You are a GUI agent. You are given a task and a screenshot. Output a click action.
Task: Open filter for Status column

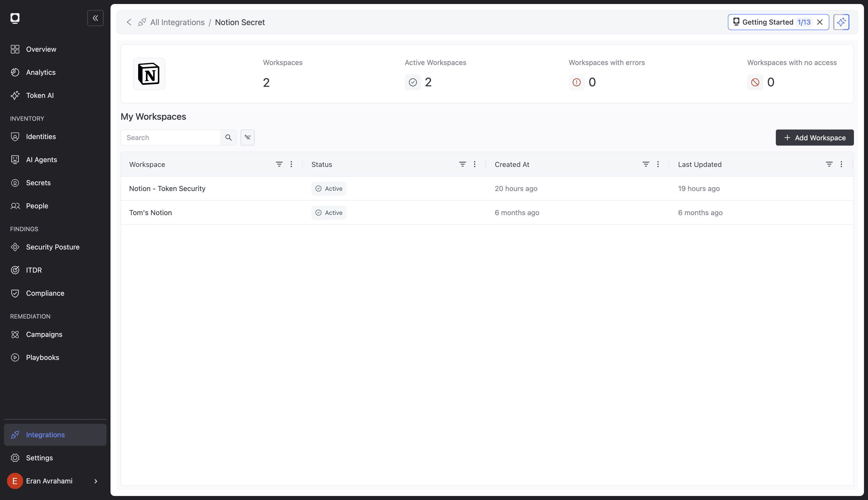click(x=463, y=164)
